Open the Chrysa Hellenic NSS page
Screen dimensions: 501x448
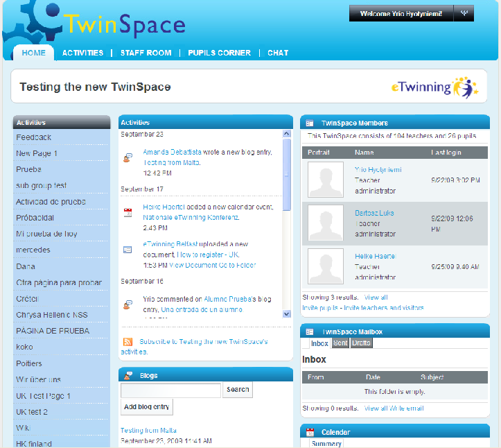[x=52, y=315]
